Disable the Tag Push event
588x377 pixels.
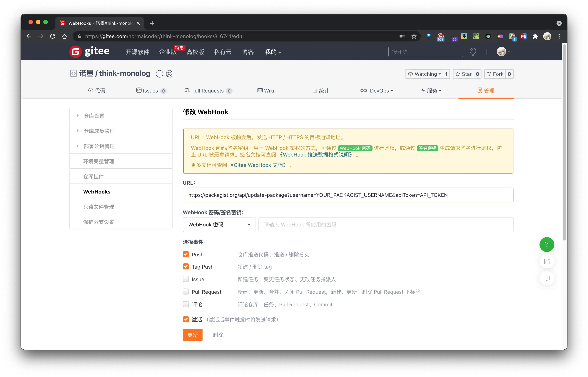coord(186,266)
